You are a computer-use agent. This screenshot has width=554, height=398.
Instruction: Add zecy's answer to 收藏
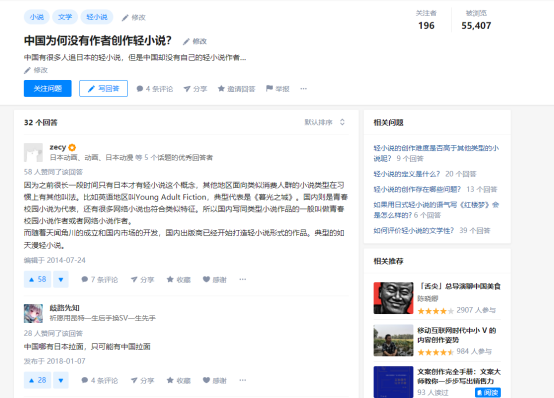click(179, 280)
